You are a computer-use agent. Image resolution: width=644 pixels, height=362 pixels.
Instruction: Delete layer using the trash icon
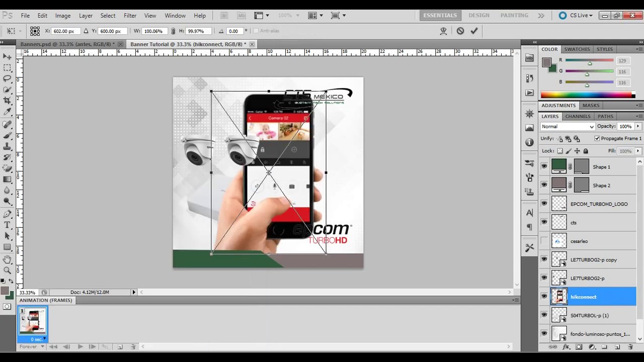[630, 347]
